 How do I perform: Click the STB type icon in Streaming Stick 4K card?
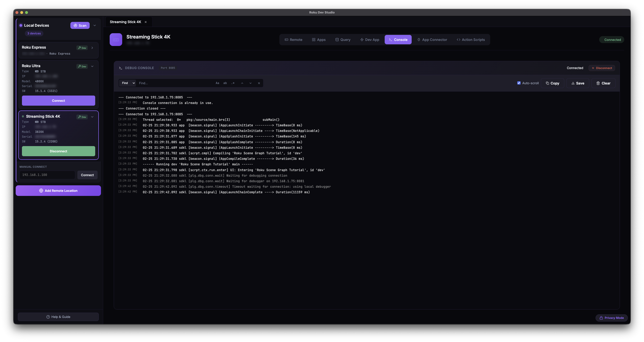[37, 122]
